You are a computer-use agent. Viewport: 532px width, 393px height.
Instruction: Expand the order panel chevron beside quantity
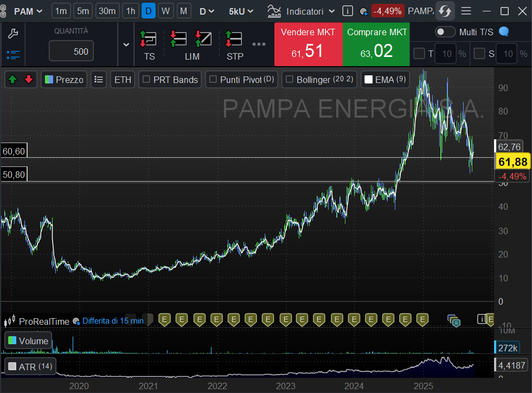coord(126,44)
